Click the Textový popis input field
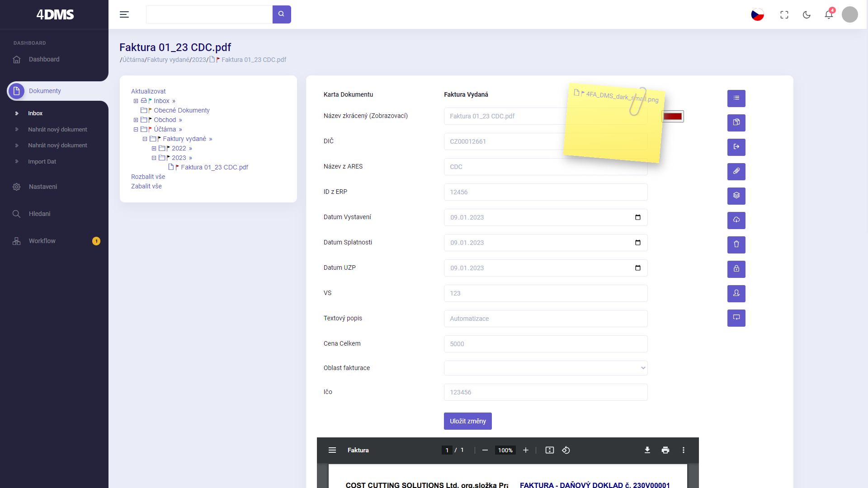Screen dimensions: 868x488 tap(545, 319)
